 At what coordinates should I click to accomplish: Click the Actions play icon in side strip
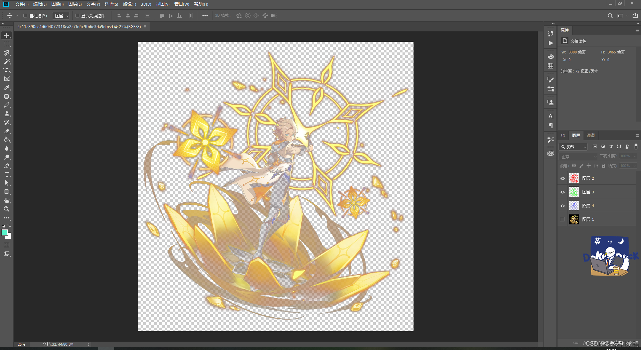point(551,43)
